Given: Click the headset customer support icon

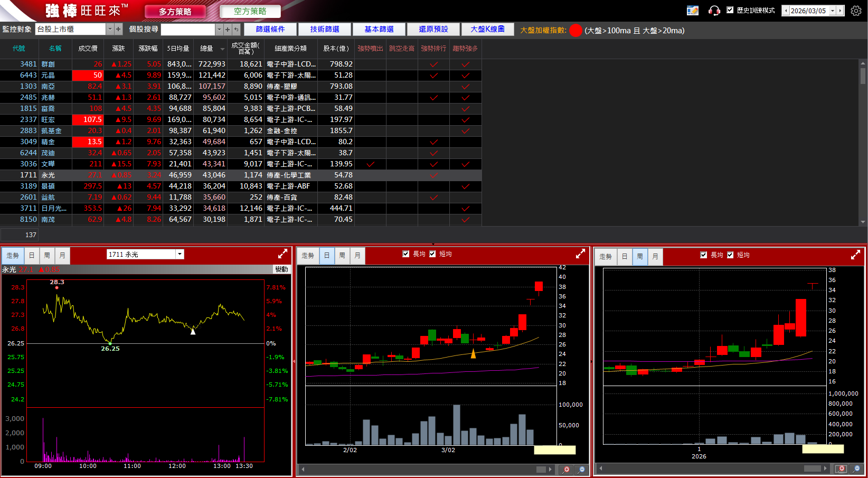Looking at the screenshot, I should 714,11.
